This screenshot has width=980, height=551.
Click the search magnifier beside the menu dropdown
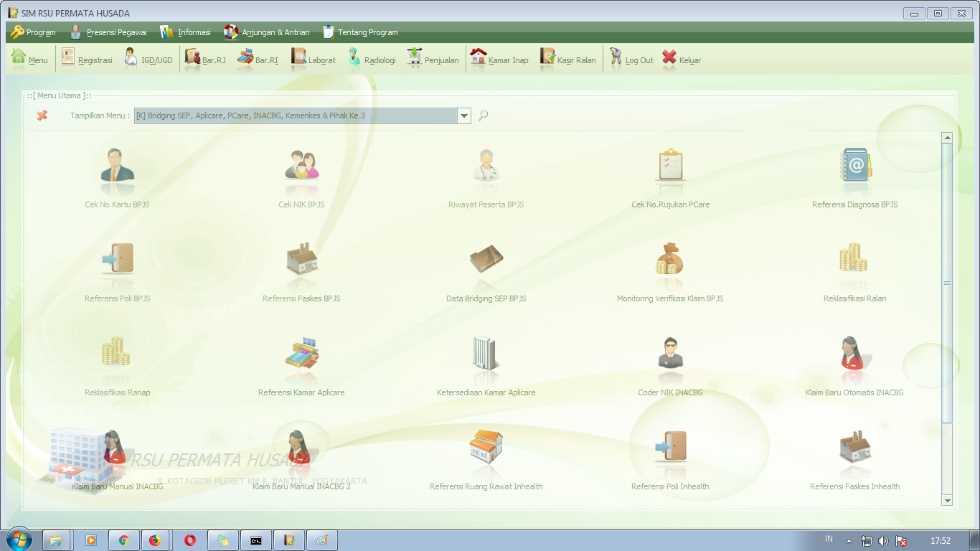click(x=481, y=115)
